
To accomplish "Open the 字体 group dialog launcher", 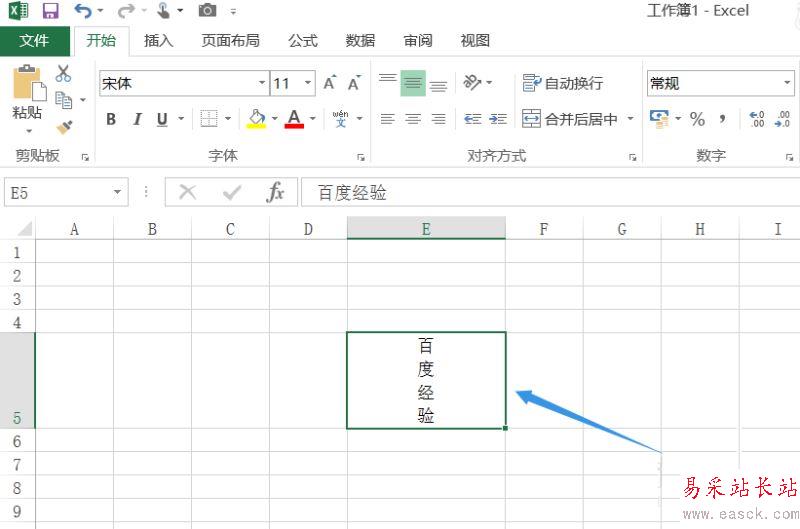I will [361, 158].
